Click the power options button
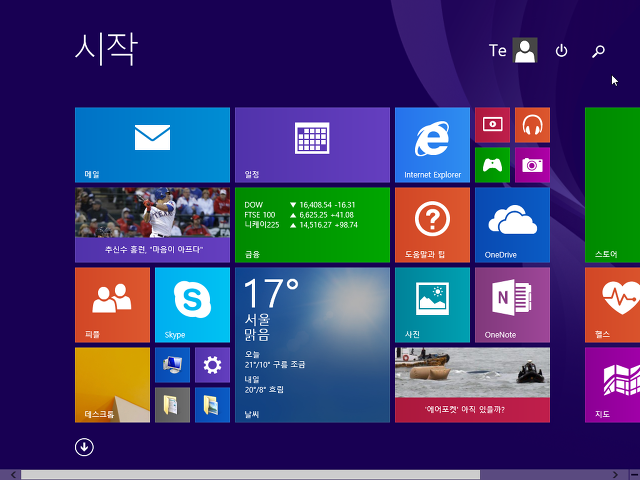Image resolution: width=640 pixels, height=480 pixels. pos(561,51)
